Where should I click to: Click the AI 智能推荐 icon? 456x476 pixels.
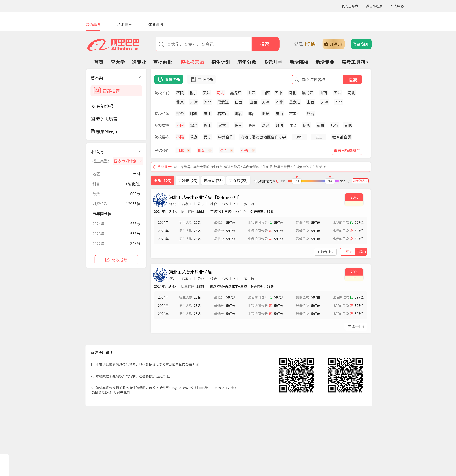point(97,91)
